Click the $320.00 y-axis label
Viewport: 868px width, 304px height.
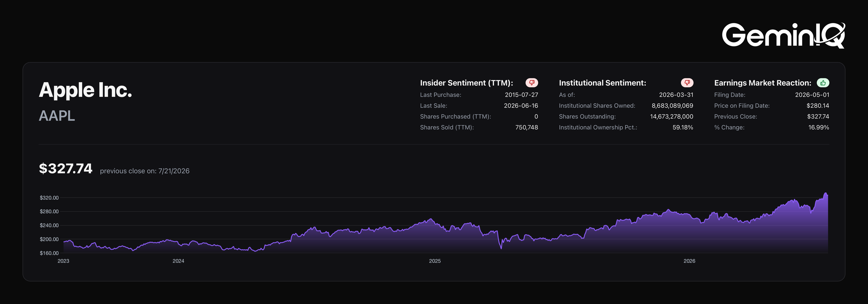49,198
